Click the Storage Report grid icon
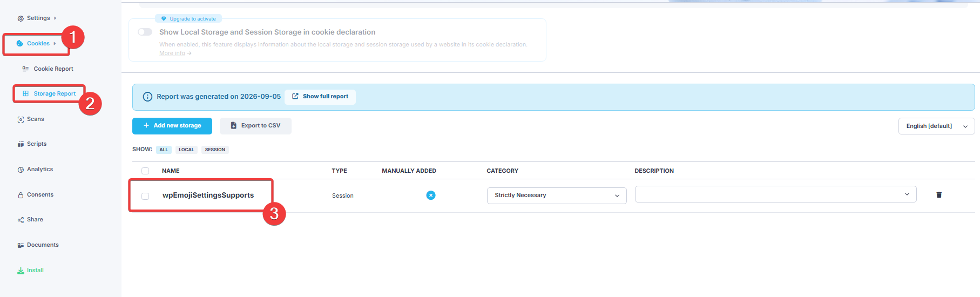This screenshot has width=980, height=297. [25, 94]
